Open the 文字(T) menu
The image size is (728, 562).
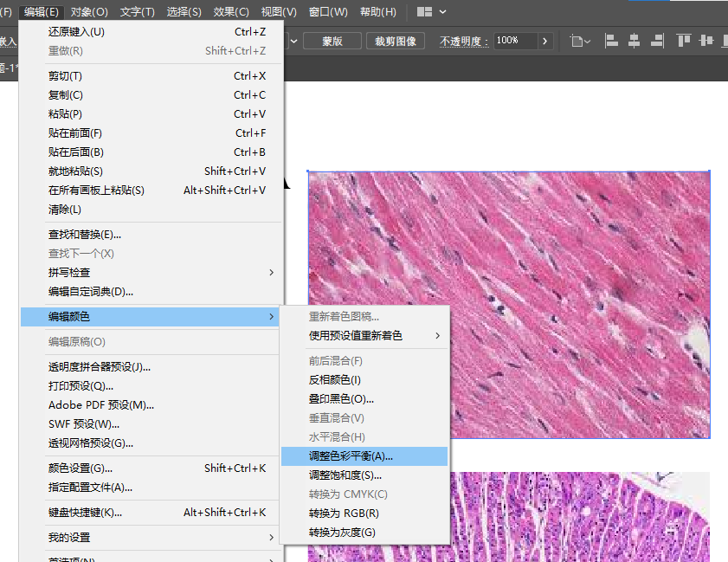click(138, 11)
